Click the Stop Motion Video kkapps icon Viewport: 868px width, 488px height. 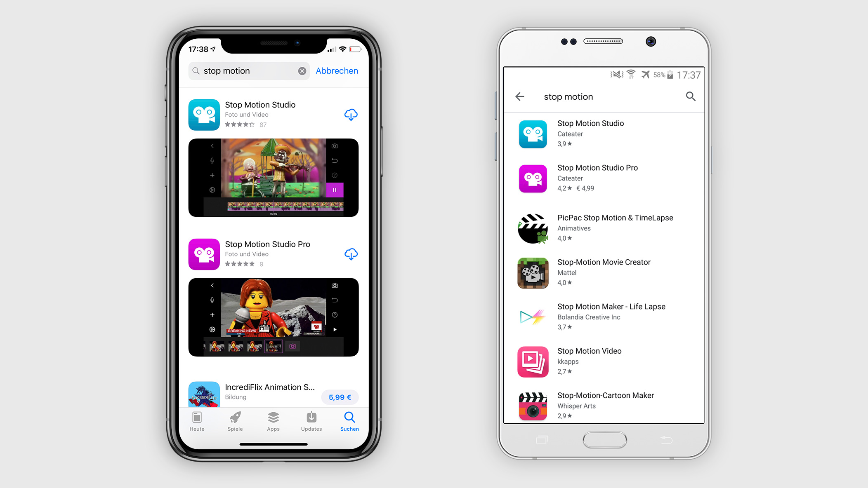point(533,363)
